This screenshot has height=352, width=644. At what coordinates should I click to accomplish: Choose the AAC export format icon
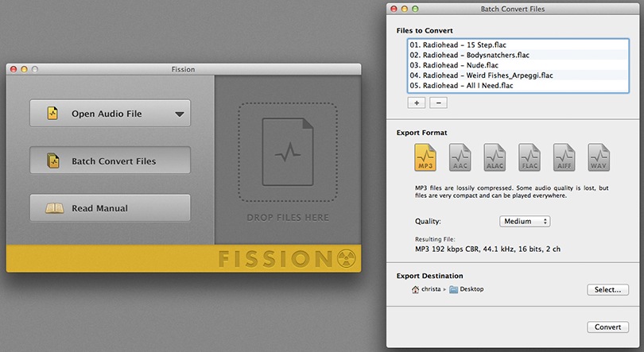[460, 157]
